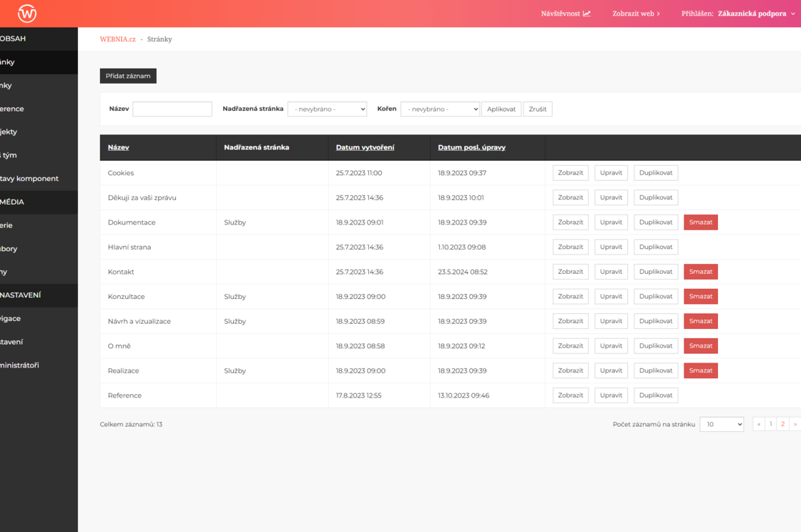Click Zobrazit for Děkuji za vaši zprávu
Screen dimensions: 801x532
click(570, 197)
